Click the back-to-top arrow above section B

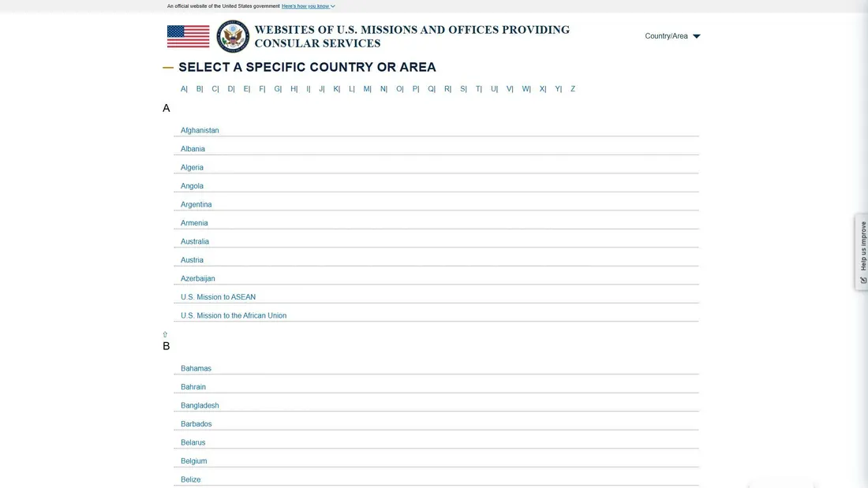[165, 334]
